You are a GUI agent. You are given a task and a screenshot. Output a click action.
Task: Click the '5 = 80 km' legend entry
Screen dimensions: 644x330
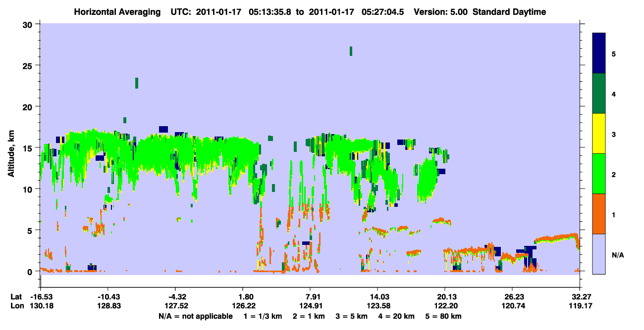click(x=444, y=316)
